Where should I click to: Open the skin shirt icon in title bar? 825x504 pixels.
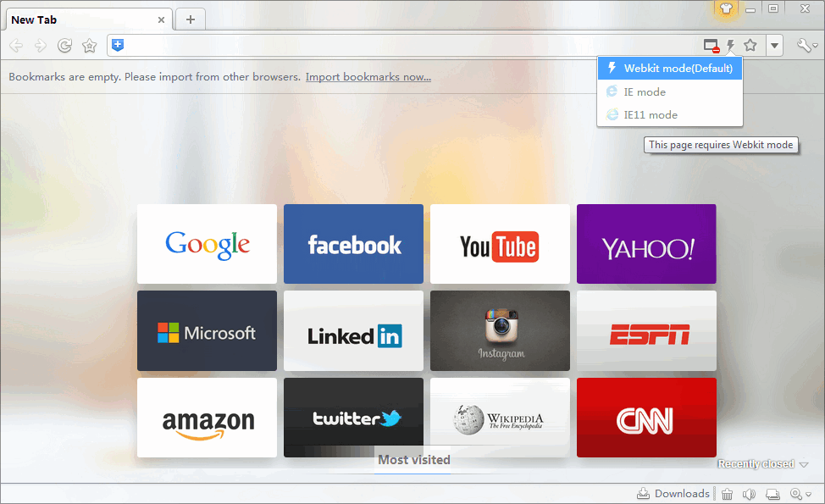click(726, 9)
